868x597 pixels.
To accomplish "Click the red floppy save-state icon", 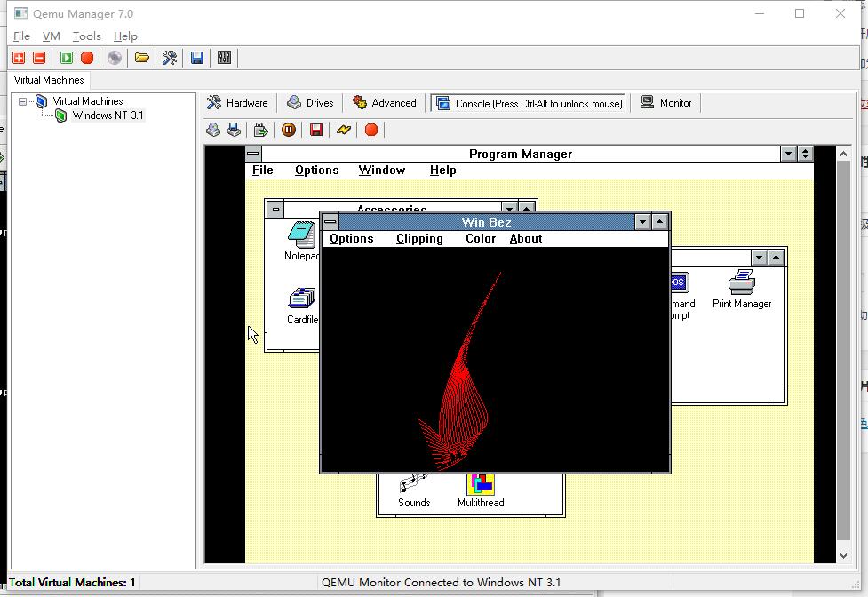I will pos(316,130).
